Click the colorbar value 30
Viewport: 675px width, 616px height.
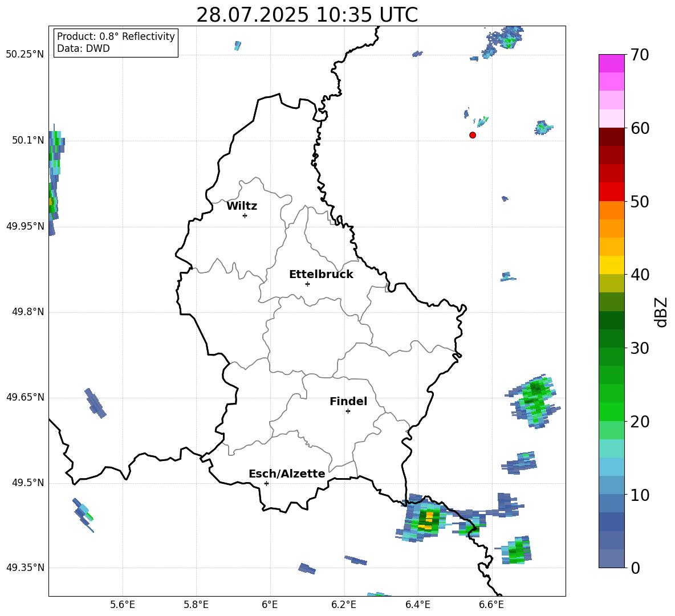[x=640, y=348]
